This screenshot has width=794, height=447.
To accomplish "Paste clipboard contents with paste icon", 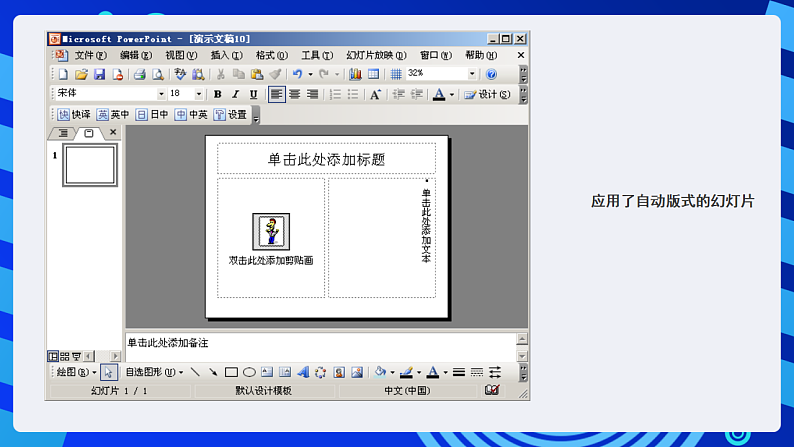I will 257,74.
